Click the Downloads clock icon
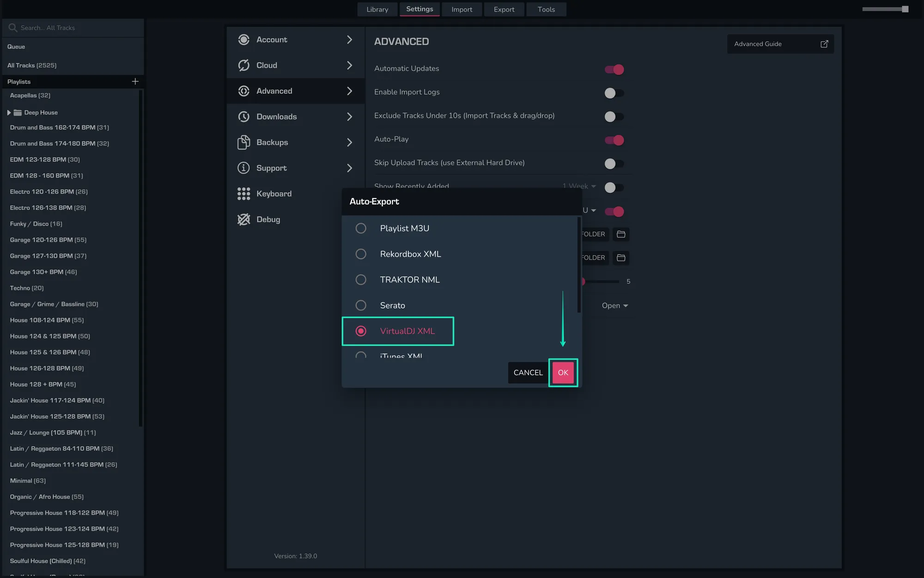 (x=243, y=117)
